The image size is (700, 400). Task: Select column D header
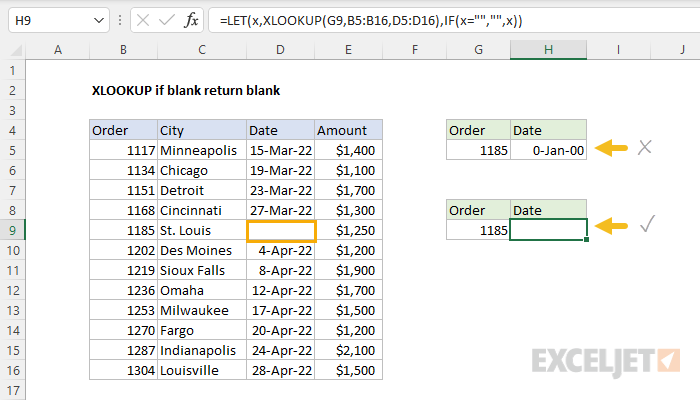(281, 50)
